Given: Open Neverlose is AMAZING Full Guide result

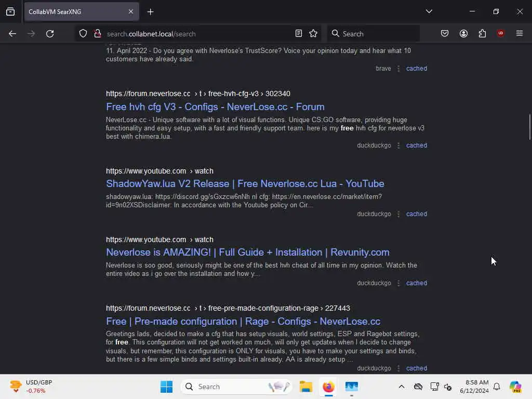Looking at the screenshot, I should [248, 252].
